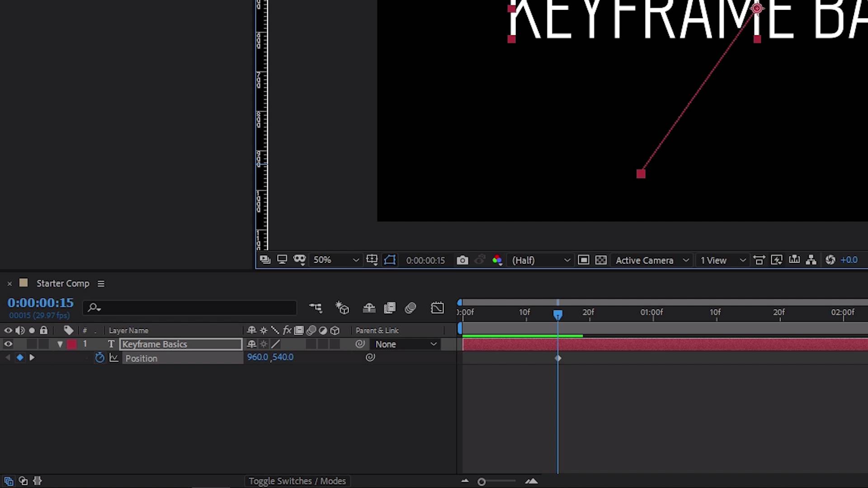Click the add keyframe diamond icon
Screen dimensions: 868x488
tap(20, 357)
